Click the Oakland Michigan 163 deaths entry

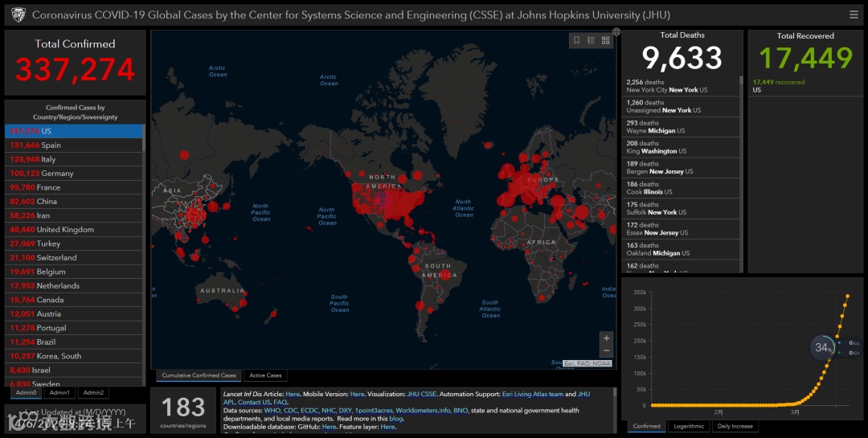tap(681, 249)
